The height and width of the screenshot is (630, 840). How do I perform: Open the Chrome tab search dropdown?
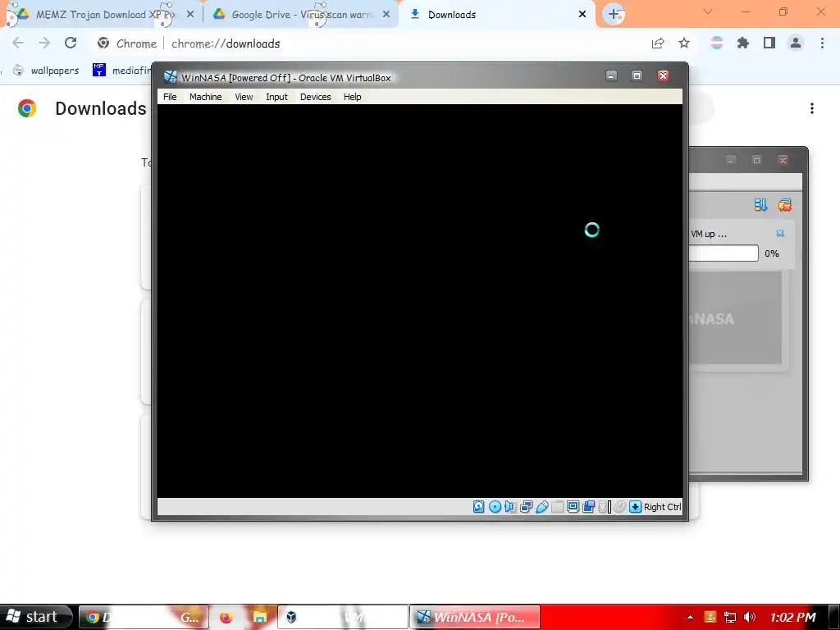pos(708,11)
